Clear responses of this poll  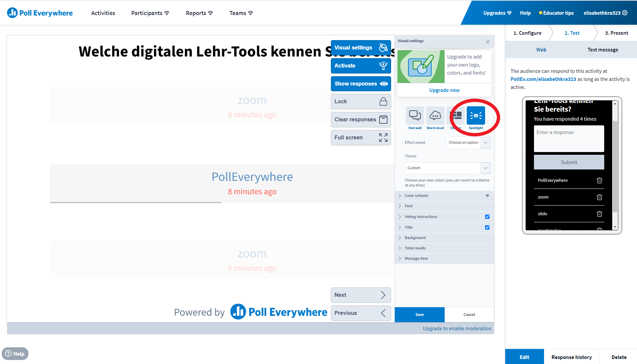pos(361,120)
